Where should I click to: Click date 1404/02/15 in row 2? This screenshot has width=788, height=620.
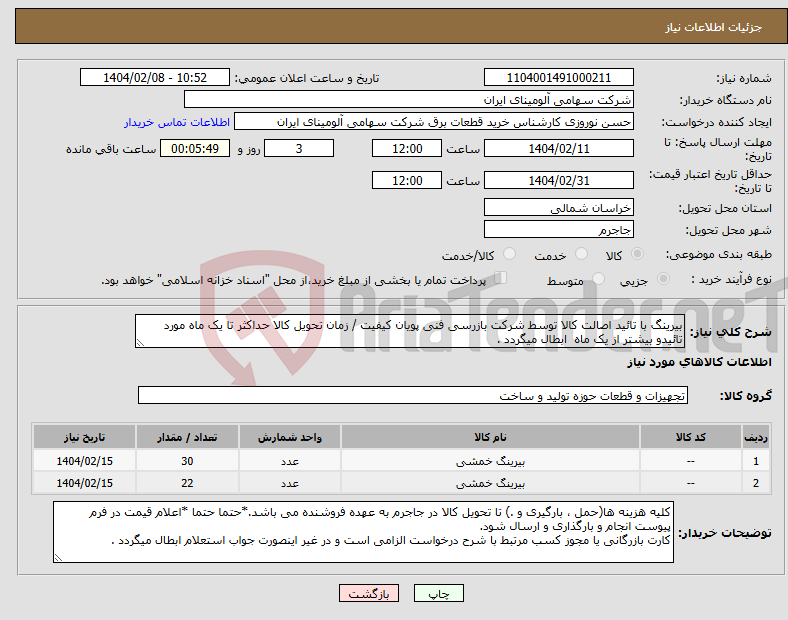click(84, 483)
